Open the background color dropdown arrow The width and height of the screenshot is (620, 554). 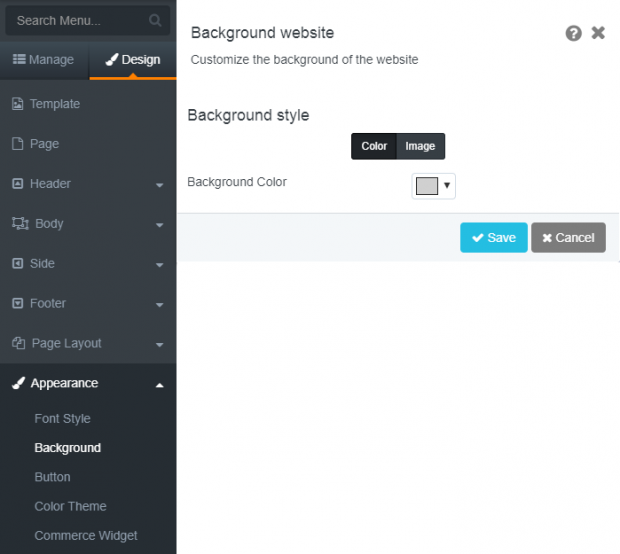[x=447, y=185]
